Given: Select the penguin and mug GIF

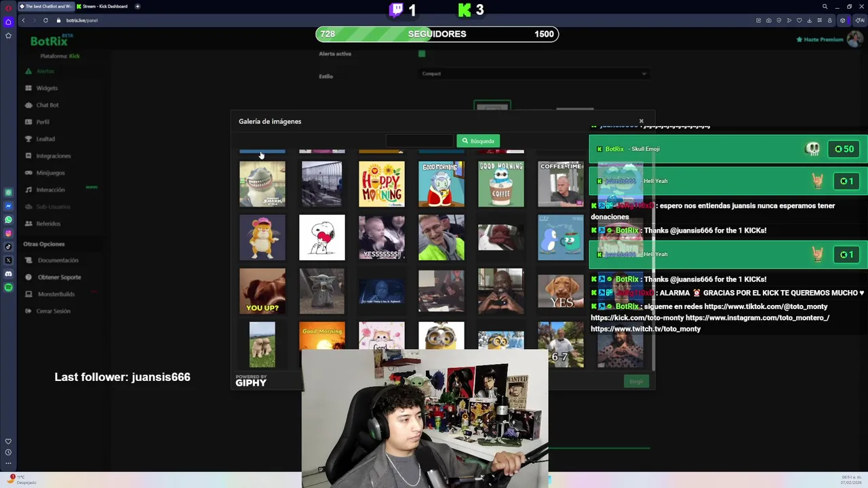Looking at the screenshot, I should coord(561,238).
